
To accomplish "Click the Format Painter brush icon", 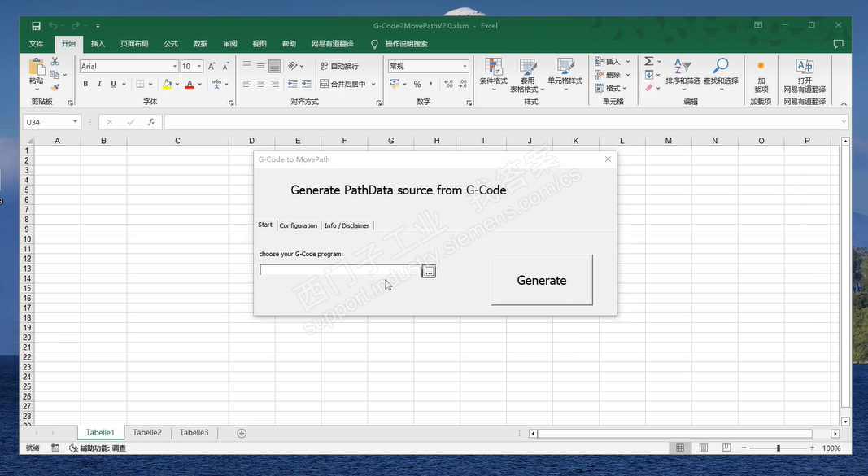I will (55, 87).
